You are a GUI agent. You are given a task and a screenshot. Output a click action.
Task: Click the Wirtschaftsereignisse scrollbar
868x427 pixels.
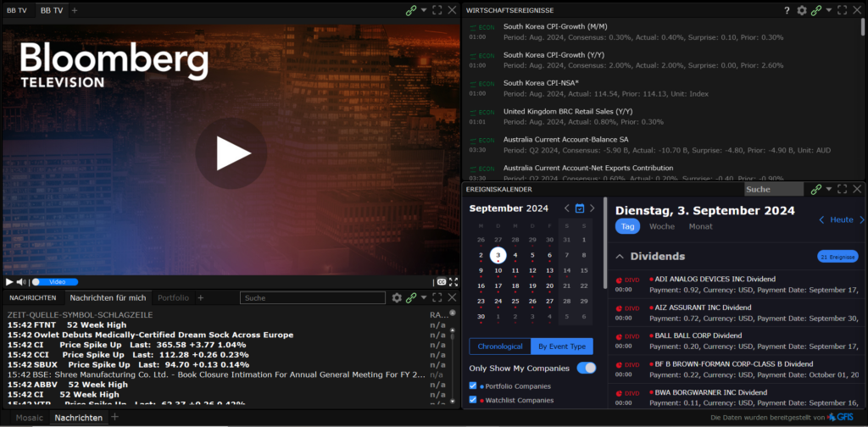862,26
